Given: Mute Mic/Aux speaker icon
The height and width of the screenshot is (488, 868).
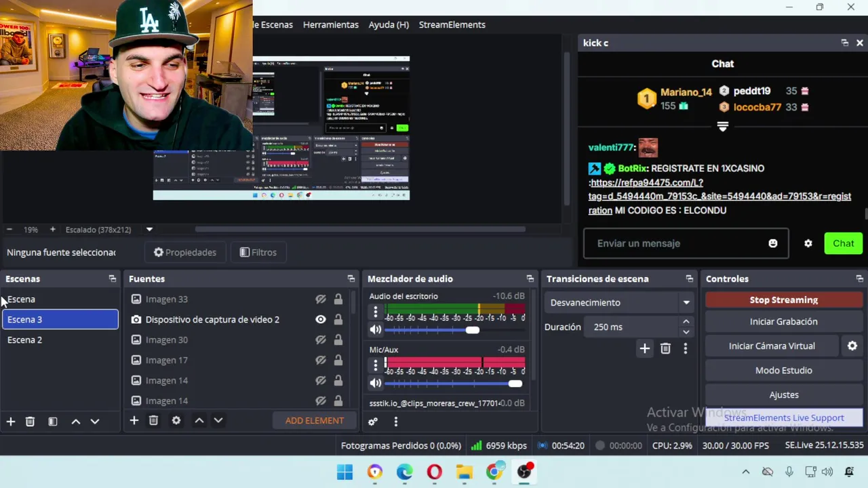Looking at the screenshot, I should click(x=376, y=384).
